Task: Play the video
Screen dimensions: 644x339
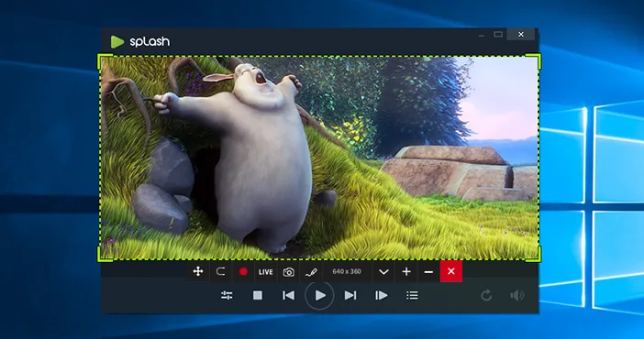Action: 319,295
